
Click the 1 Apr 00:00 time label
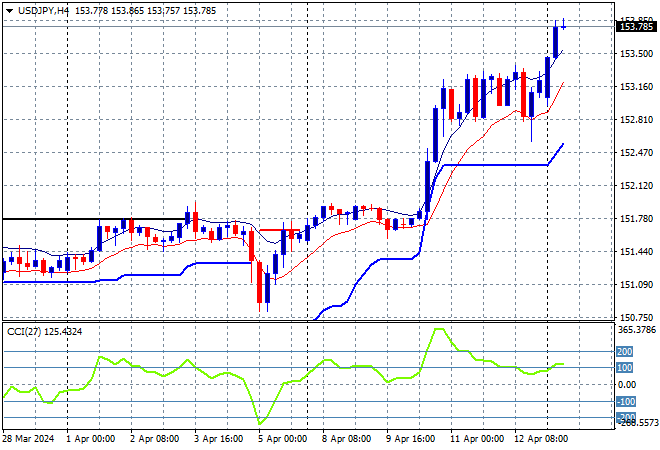pos(90,439)
